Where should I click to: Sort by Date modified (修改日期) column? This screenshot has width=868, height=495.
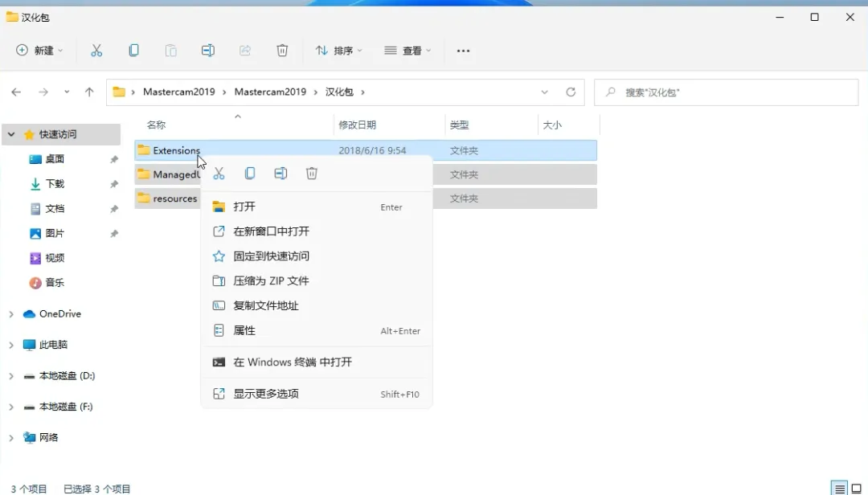point(357,125)
